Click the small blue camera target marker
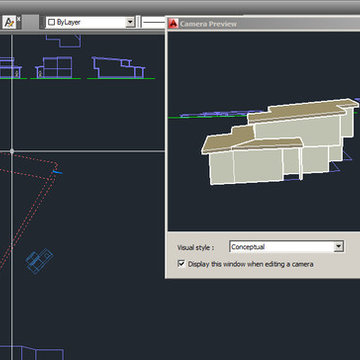 click(x=57, y=172)
